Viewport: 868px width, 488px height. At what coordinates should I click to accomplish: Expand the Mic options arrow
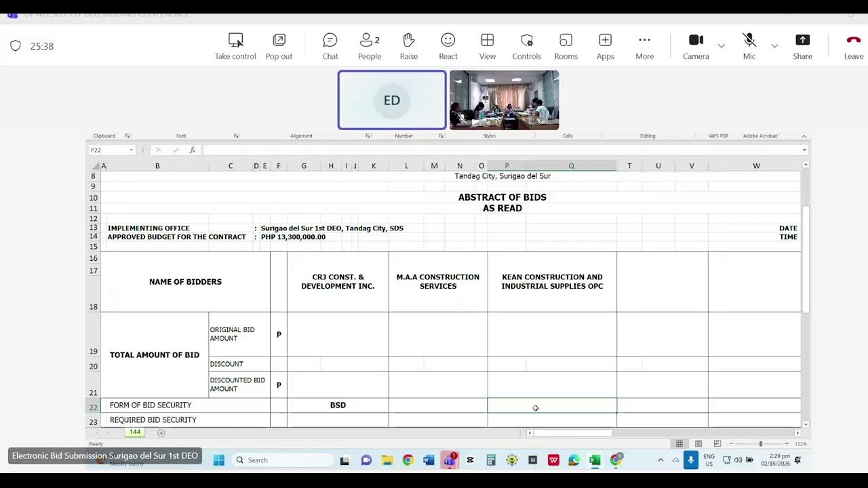[774, 46]
